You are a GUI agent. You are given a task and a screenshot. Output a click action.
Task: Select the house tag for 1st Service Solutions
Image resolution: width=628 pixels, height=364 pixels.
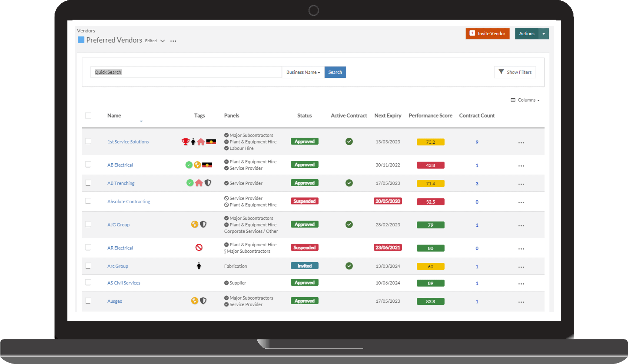pos(201,141)
